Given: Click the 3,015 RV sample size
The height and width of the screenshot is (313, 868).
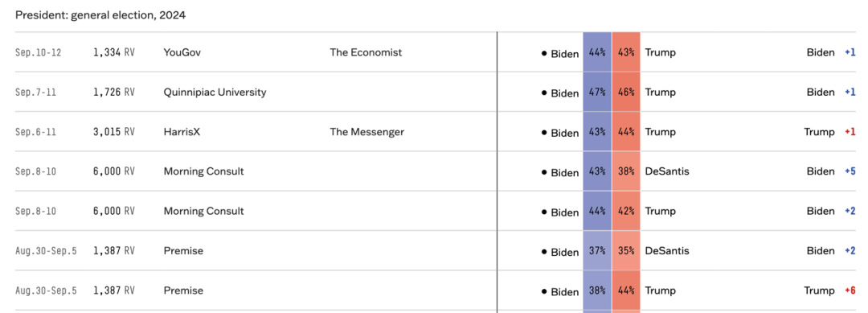Looking at the screenshot, I should click(113, 133).
